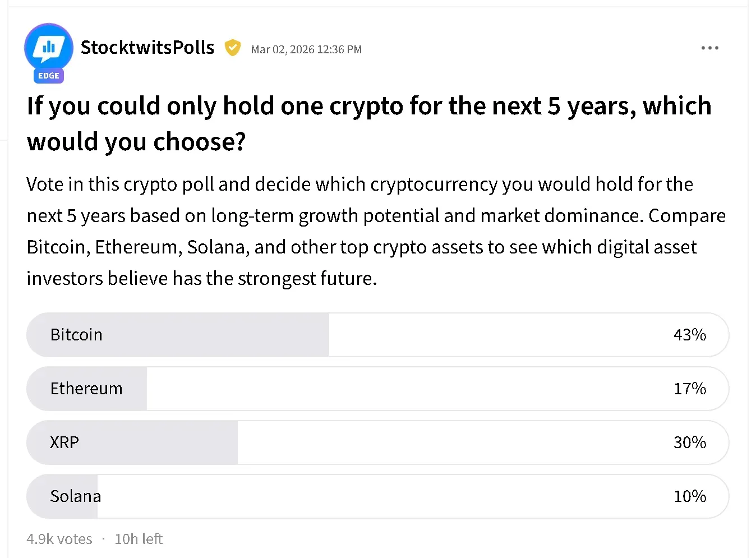Click the EDGE badge under the avatar
756x558 pixels.
tap(49, 76)
